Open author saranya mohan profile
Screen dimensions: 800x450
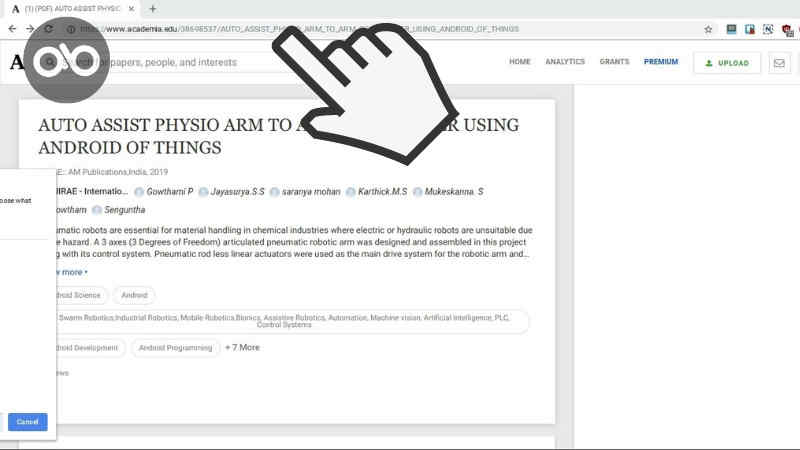coord(305,192)
